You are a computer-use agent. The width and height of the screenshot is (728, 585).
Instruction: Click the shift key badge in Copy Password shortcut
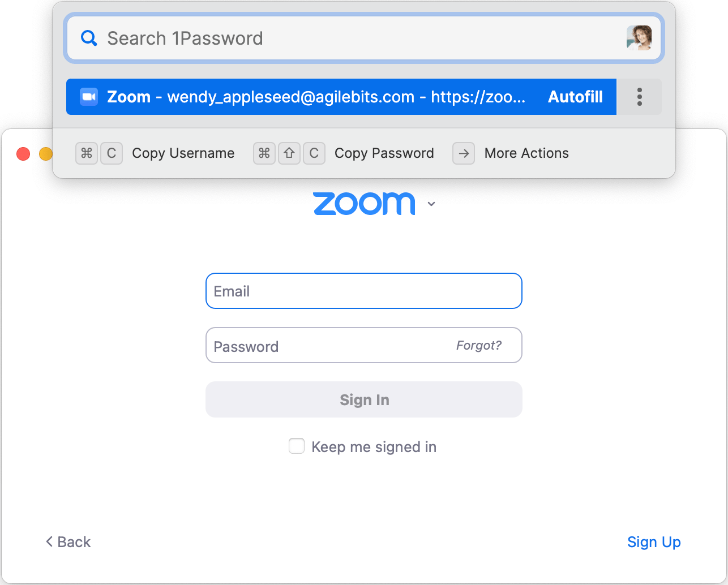(x=289, y=153)
